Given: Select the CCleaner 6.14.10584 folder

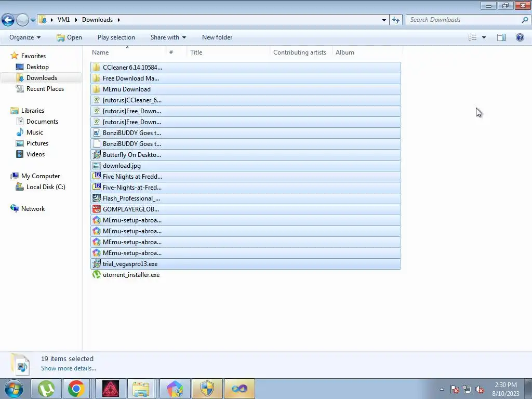Looking at the screenshot, I should pyautogui.click(x=246, y=67).
